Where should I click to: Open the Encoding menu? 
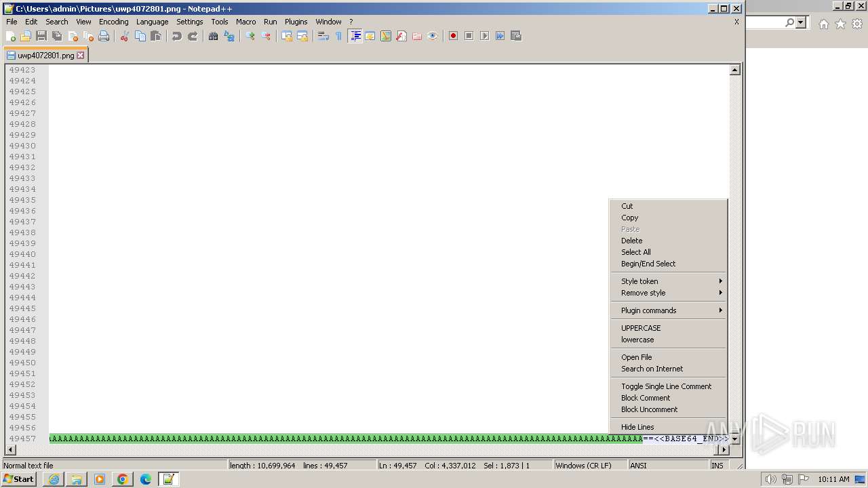click(113, 22)
